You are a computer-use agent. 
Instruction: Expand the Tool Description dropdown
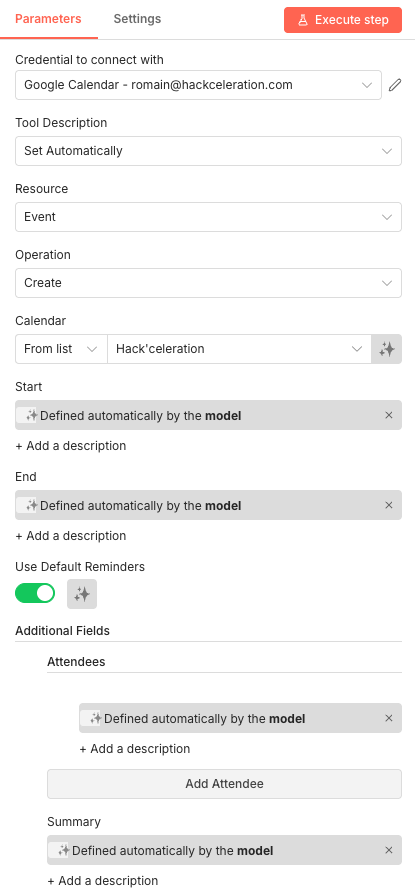(x=209, y=151)
